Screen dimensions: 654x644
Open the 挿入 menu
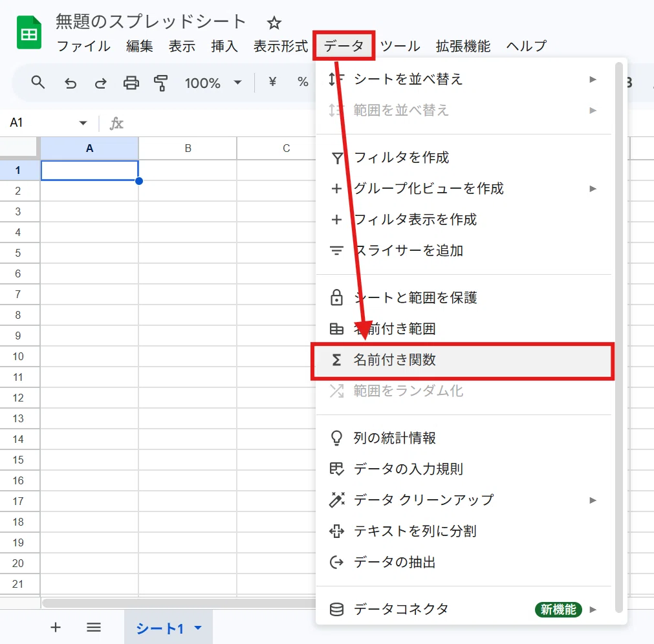[224, 46]
